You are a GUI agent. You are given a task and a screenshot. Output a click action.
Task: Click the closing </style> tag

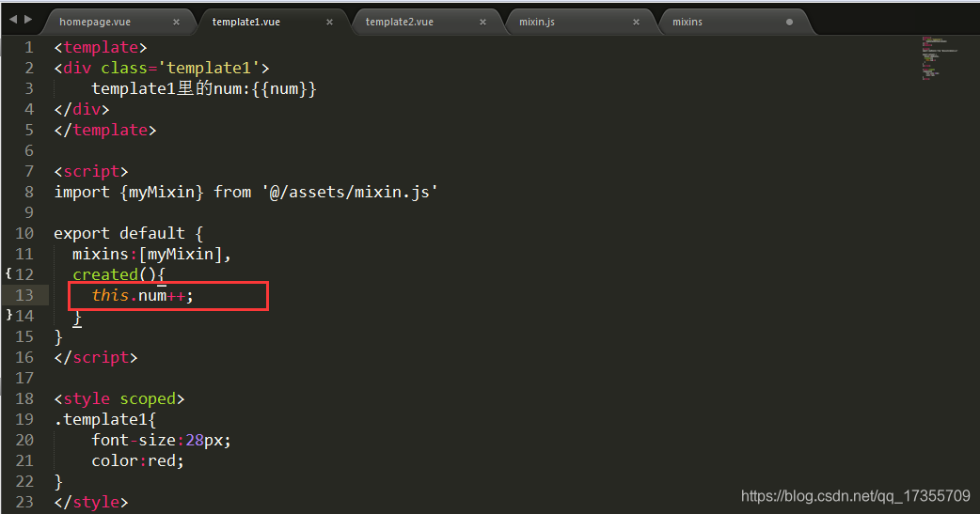(91, 502)
